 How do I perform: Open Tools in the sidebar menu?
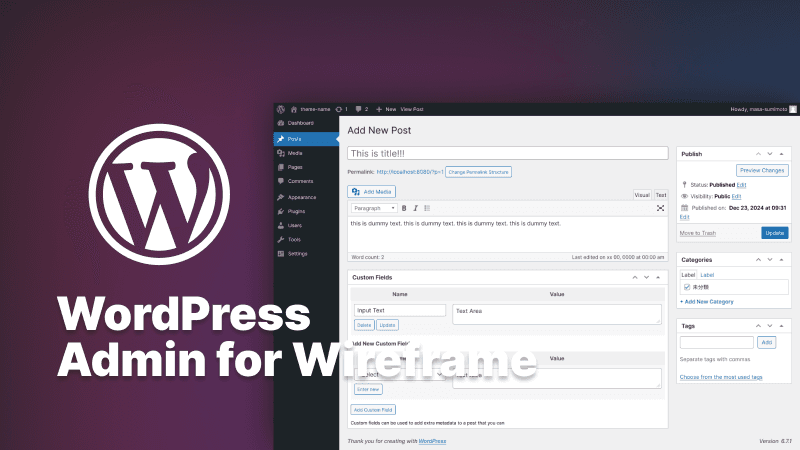click(x=306, y=239)
